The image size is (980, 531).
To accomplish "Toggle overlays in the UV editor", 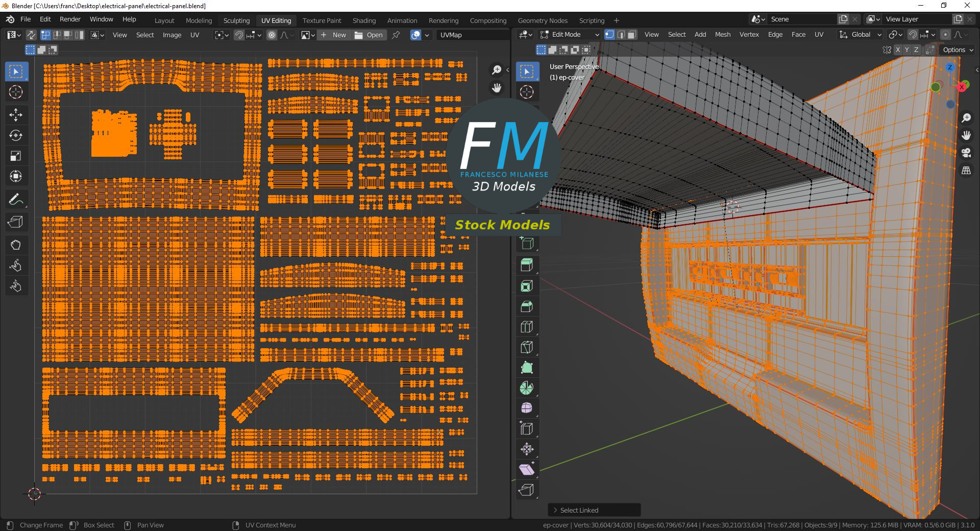I will coord(416,35).
